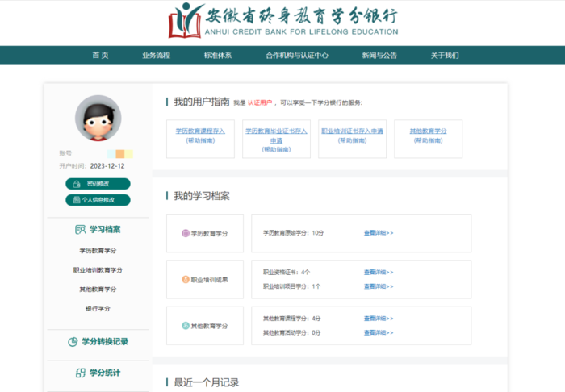Open 业务流程 navigation item
The width and height of the screenshot is (565, 392).
tap(156, 56)
